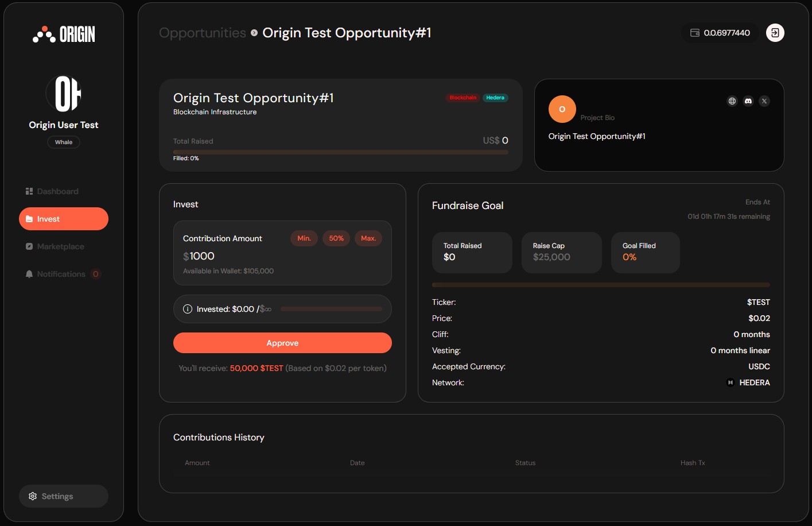Click the user profile avatar

pyautogui.click(x=64, y=94)
